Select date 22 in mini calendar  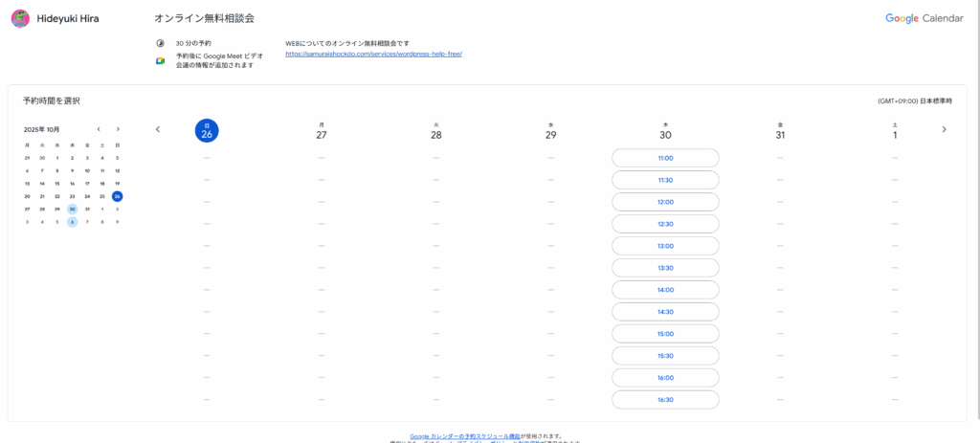[57, 196]
